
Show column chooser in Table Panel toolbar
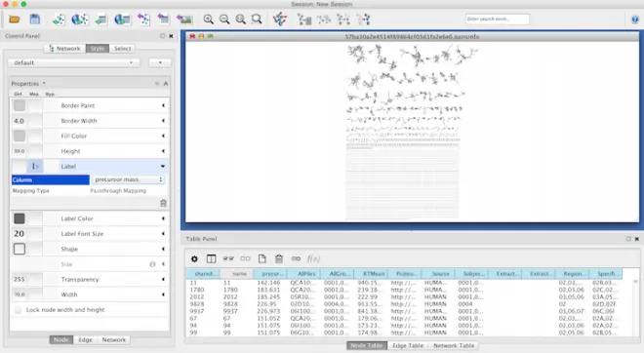pos(211,258)
